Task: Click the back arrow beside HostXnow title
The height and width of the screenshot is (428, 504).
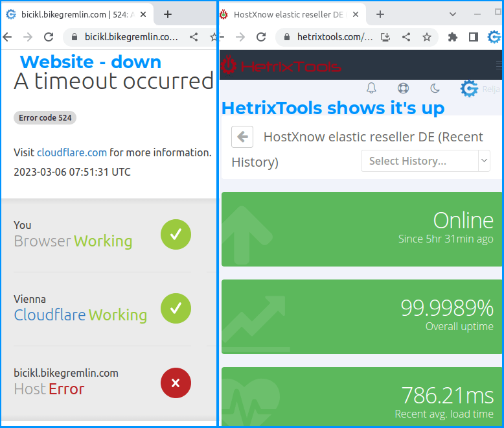Action: (242, 137)
